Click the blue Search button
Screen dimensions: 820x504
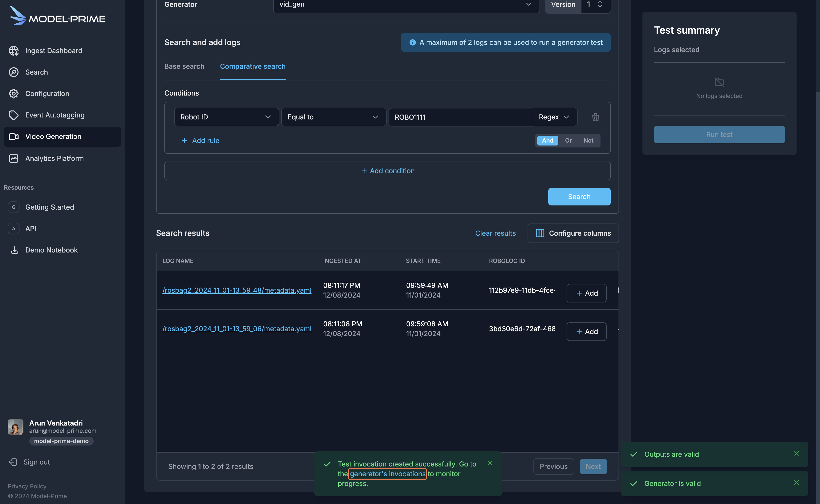579,197
